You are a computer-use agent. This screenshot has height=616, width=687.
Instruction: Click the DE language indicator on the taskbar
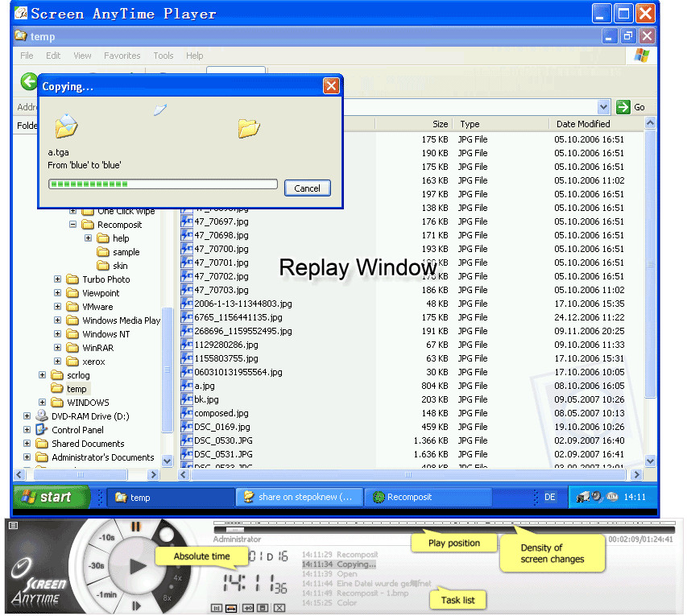click(x=549, y=497)
